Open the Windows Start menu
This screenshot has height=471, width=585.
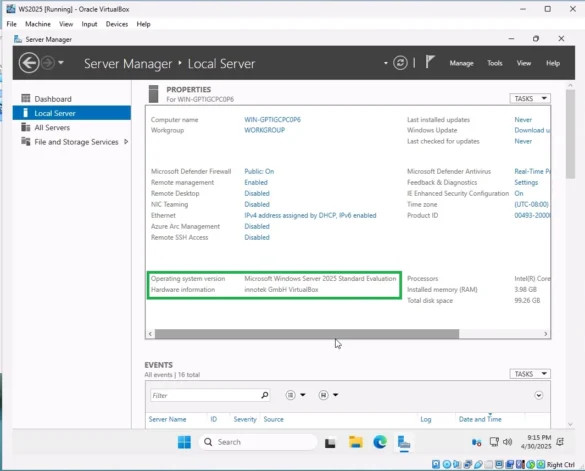pyautogui.click(x=184, y=442)
